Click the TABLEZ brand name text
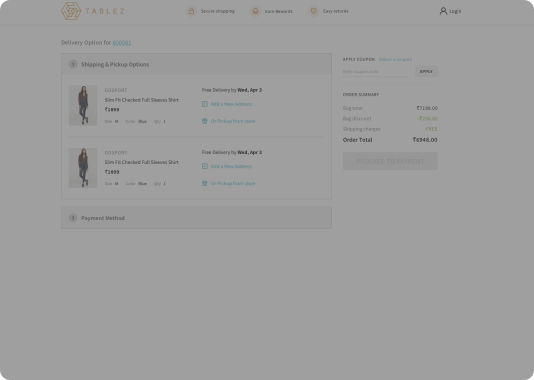The width and height of the screenshot is (534, 380). coord(105,11)
